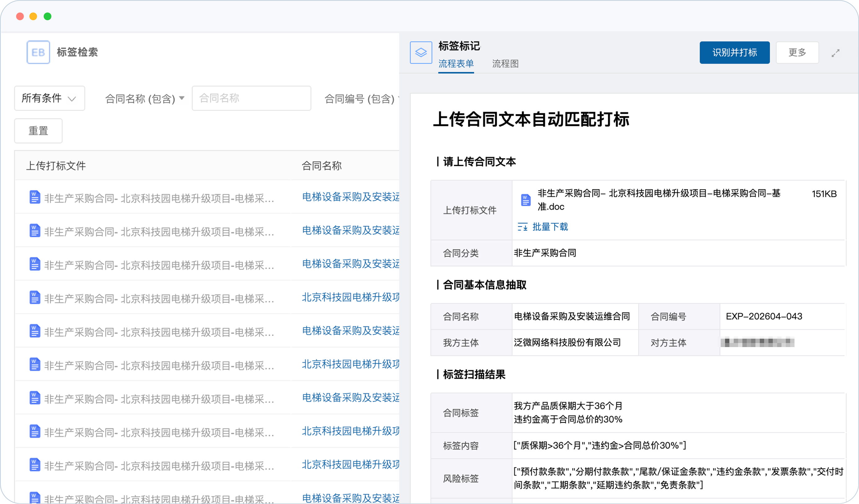Screen dimensions: 859x504
Task: Click the layered 标签标记 panel icon
Action: [x=421, y=52]
